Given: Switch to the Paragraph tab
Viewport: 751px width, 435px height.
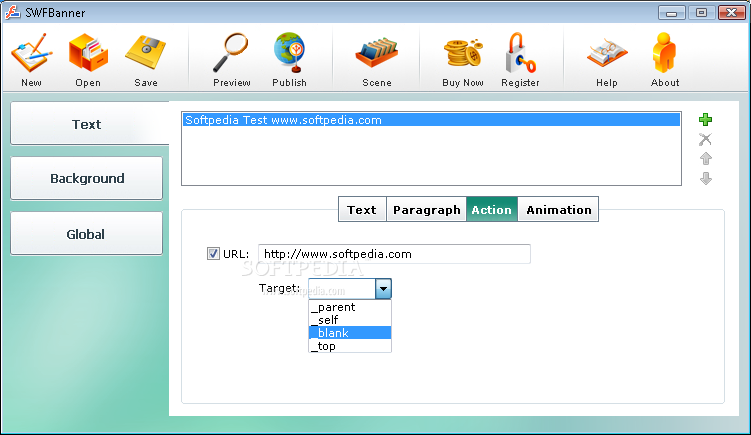Looking at the screenshot, I should click(x=426, y=209).
